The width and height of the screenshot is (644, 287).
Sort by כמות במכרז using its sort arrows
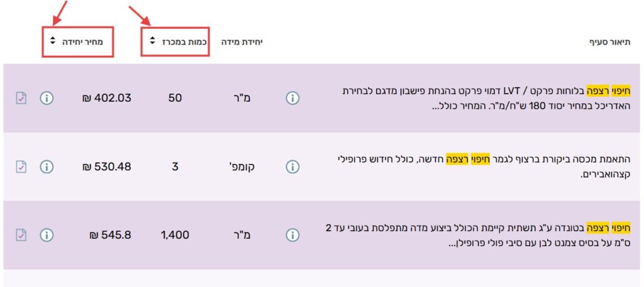pos(152,41)
